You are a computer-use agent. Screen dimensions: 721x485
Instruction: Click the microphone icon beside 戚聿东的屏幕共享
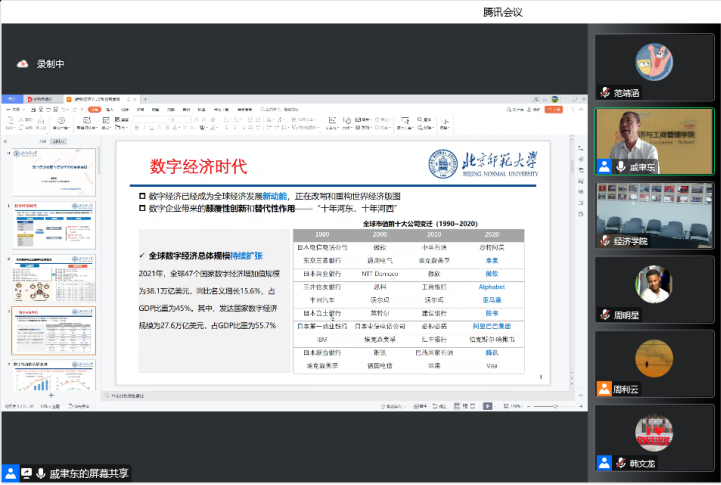(x=40, y=473)
